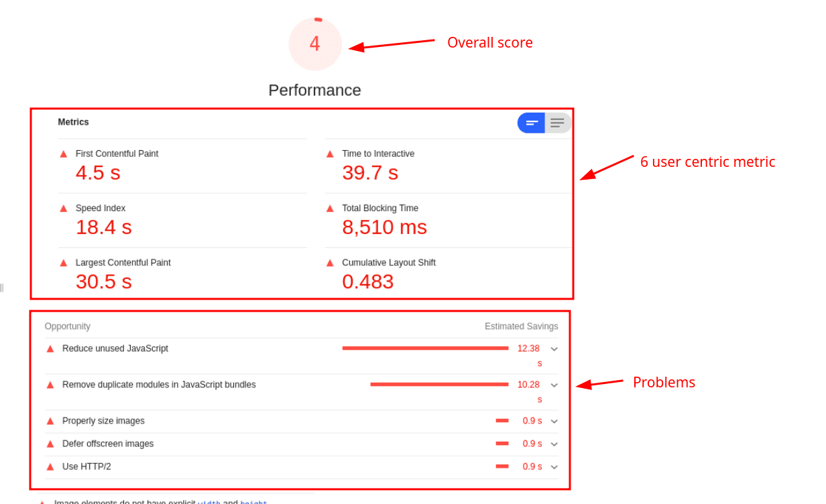This screenshot has width=826, height=504.
Task: Click the triangle icon beside Reduce unused JavaScript
Action: pyautogui.click(x=50, y=349)
